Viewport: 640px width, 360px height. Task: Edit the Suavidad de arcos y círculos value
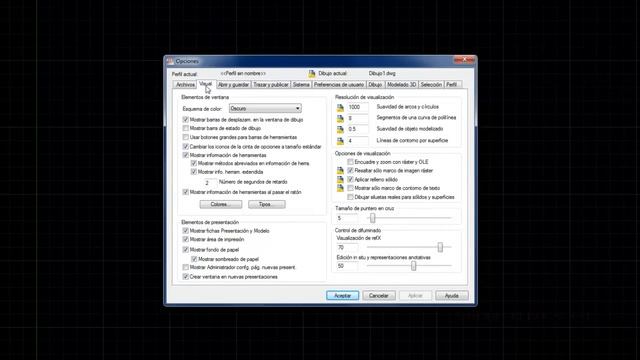pyautogui.click(x=358, y=107)
